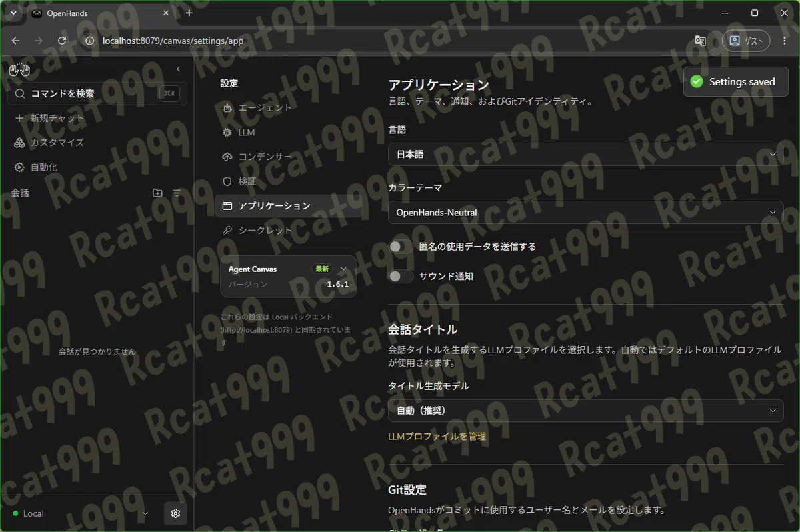The width and height of the screenshot is (800, 532).
Task: Click the アプリケーション heading
Action: pos(439,85)
